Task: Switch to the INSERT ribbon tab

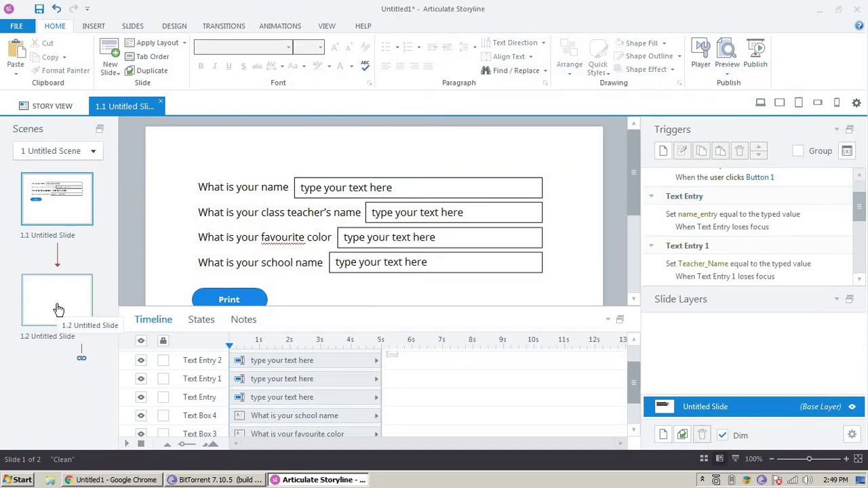Action: point(94,26)
